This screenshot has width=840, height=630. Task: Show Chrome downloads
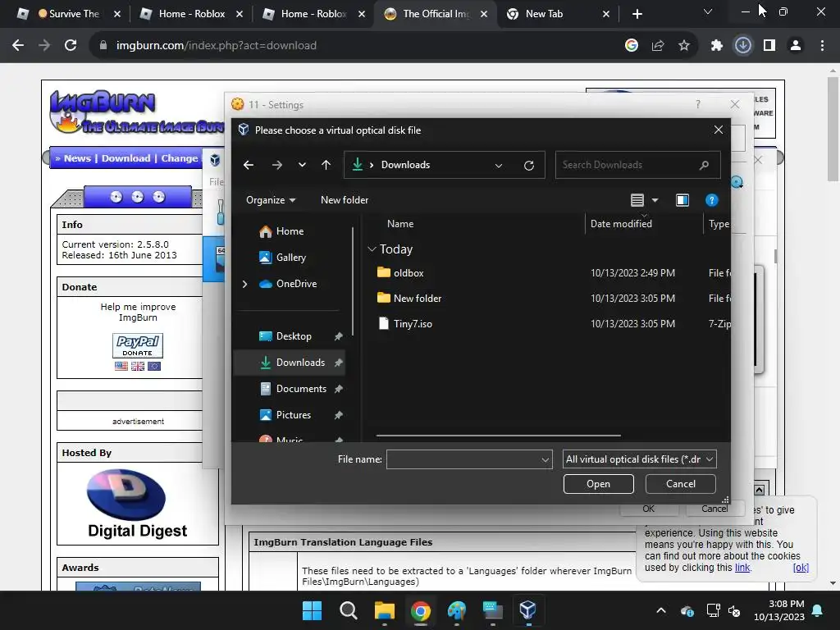[743, 46]
